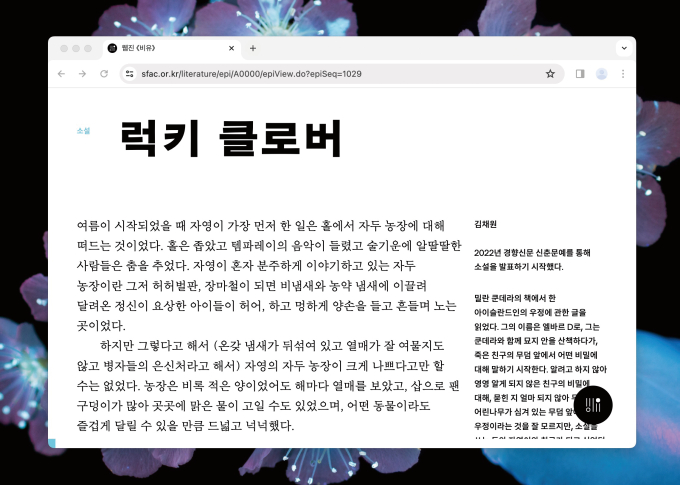The width and height of the screenshot is (680, 485).
Task: Open the floating black round menu button
Action: [x=593, y=405]
